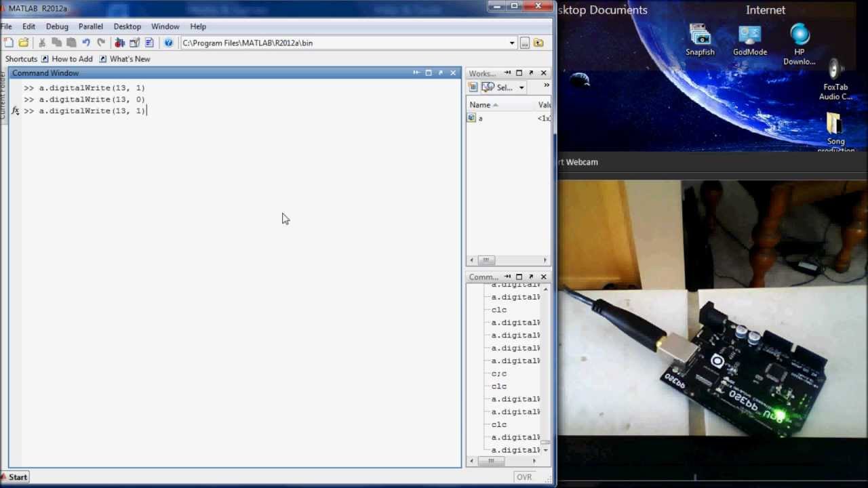
Task: Open the Parallel menu
Action: pos(90,26)
